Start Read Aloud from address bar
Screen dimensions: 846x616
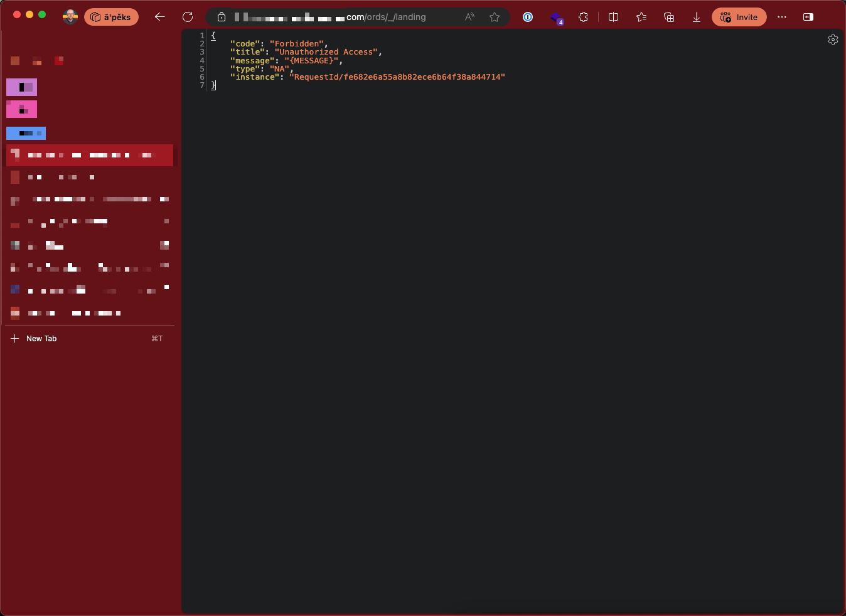click(x=469, y=17)
